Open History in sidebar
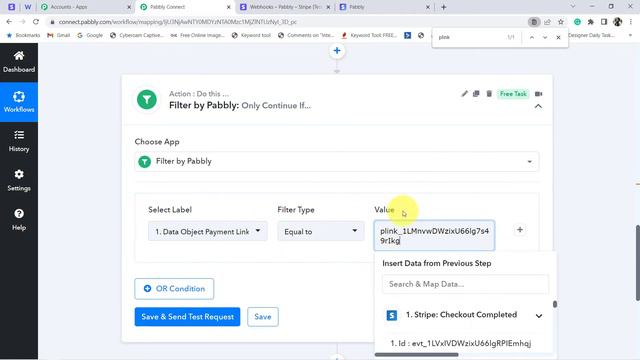Screen dimensions: 640x360 [19, 141]
